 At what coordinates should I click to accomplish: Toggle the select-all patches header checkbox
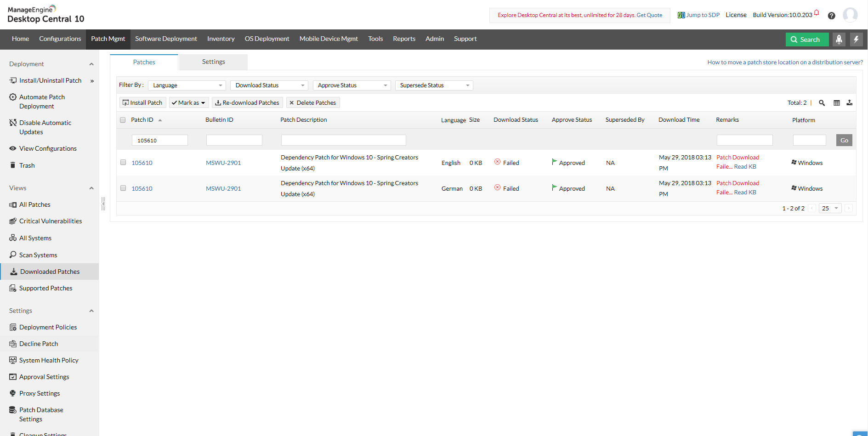coord(123,120)
